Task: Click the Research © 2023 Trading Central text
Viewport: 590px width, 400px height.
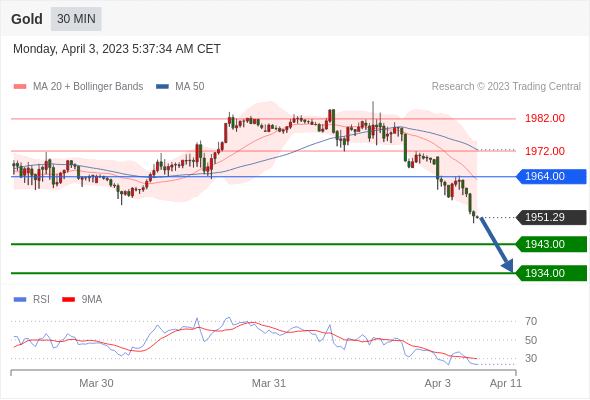Action: click(x=506, y=87)
